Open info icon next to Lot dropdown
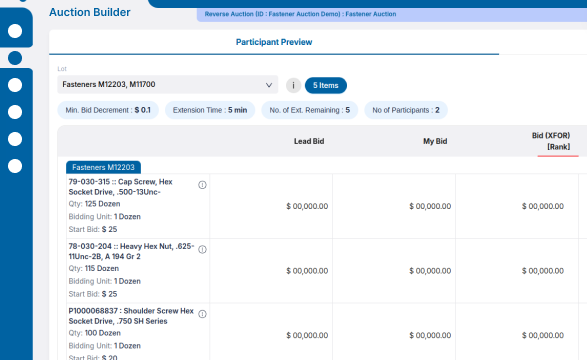The image size is (587, 360). click(294, 85)
